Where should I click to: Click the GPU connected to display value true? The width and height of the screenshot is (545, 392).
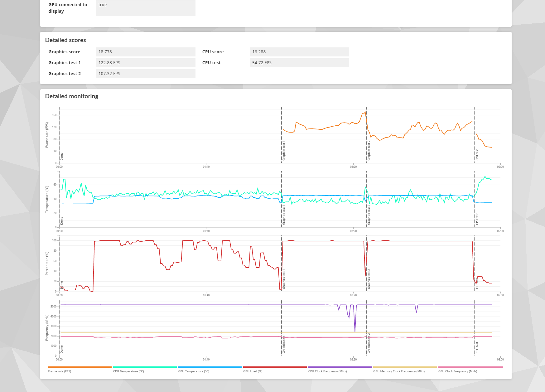click(x=146, y=8)
